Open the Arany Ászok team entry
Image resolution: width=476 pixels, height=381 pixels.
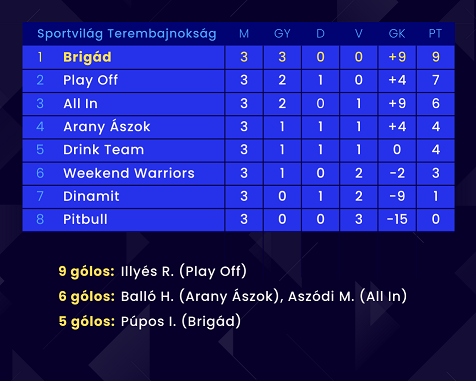(107, 127)
